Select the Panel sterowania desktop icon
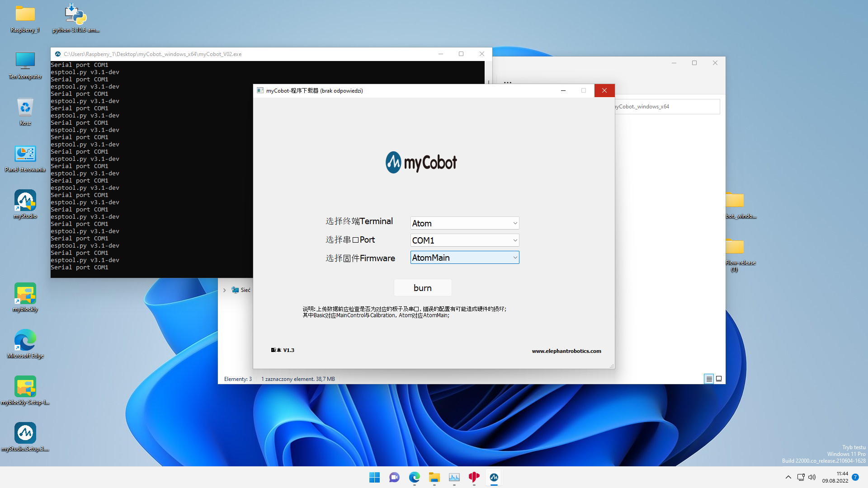 pos(25,159)
